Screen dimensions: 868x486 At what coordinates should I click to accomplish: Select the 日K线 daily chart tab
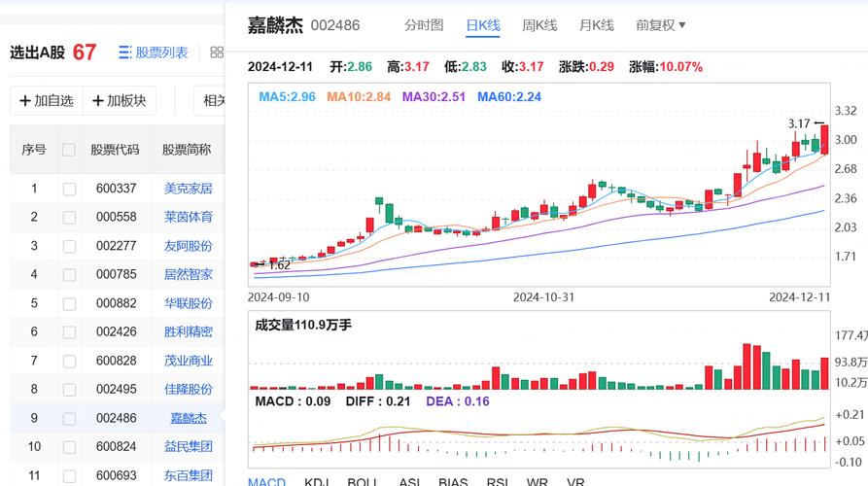click(x=482, y=25)
